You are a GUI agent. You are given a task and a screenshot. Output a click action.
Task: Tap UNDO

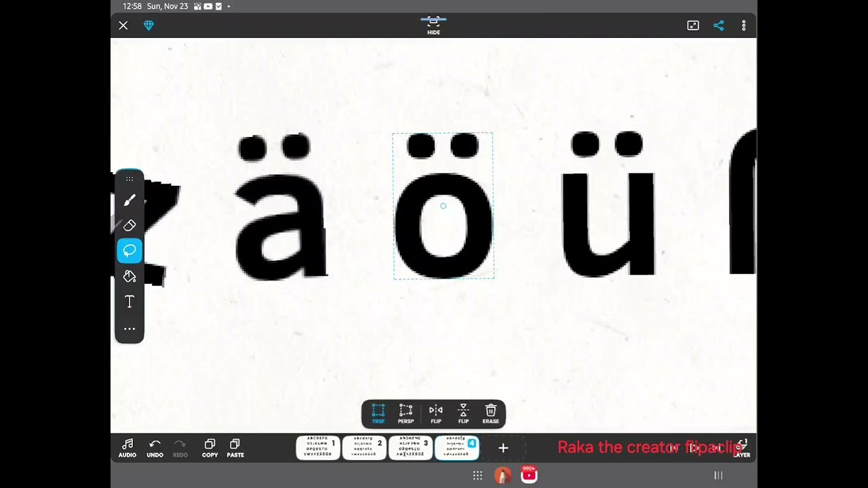point(155,448)
